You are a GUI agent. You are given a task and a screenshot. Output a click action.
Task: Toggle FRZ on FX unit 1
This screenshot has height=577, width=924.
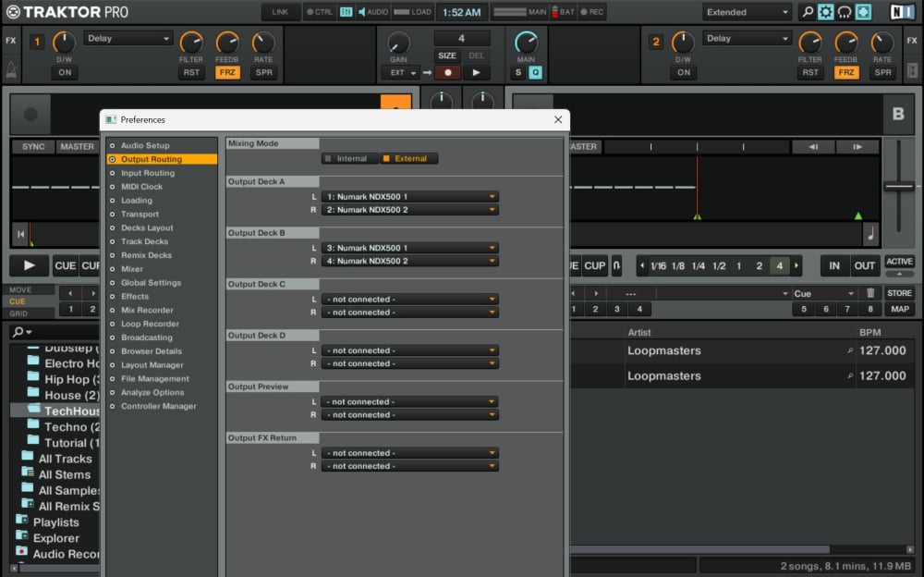227,72
